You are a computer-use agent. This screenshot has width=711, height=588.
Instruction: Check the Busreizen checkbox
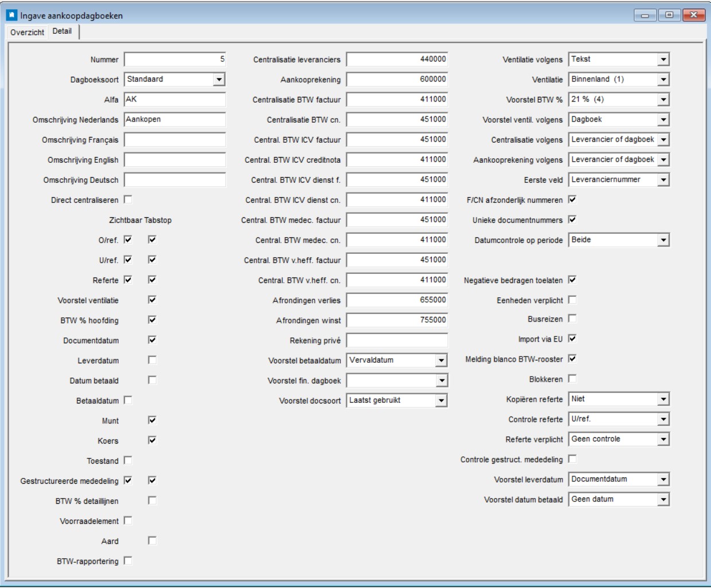click(x=572, y=319)
